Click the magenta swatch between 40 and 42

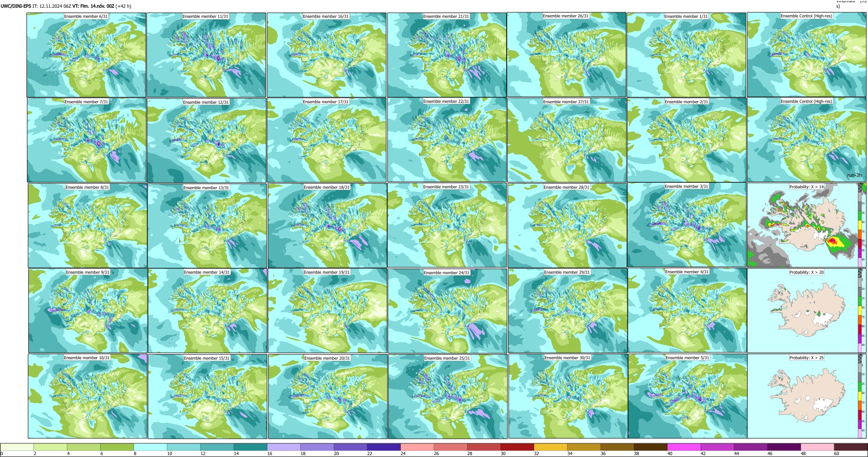684,447
